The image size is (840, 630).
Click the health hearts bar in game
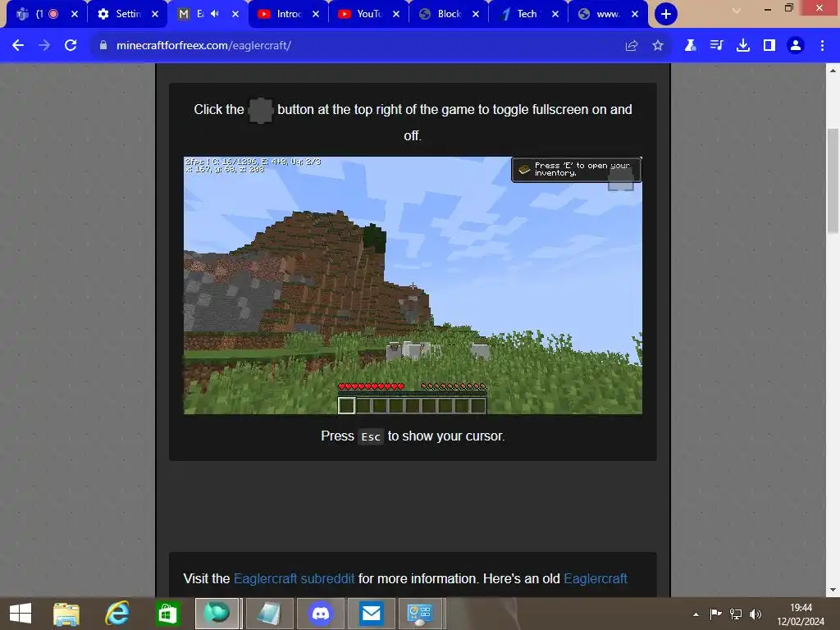[x=372, y=386]
